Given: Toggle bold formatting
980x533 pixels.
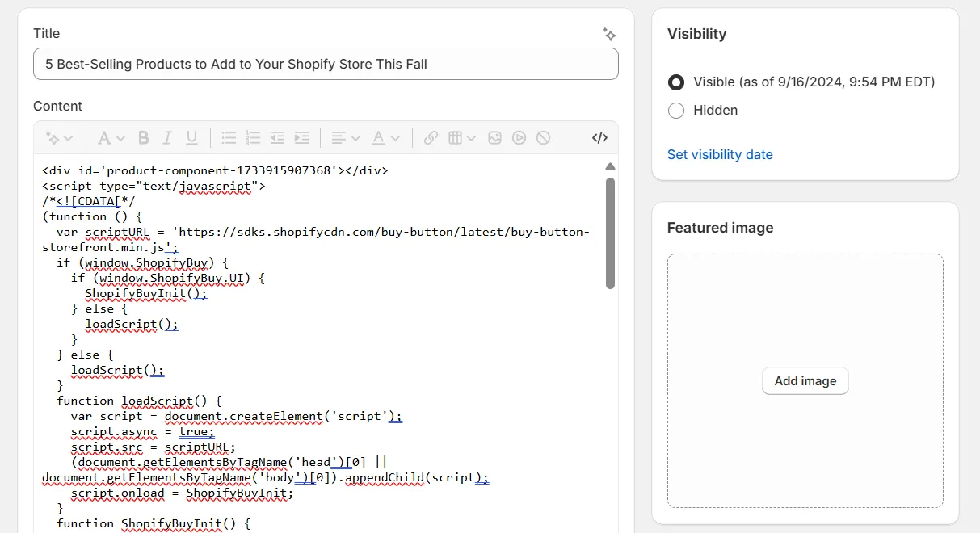Looking at the screenshot, I should [x=144, y=138].
